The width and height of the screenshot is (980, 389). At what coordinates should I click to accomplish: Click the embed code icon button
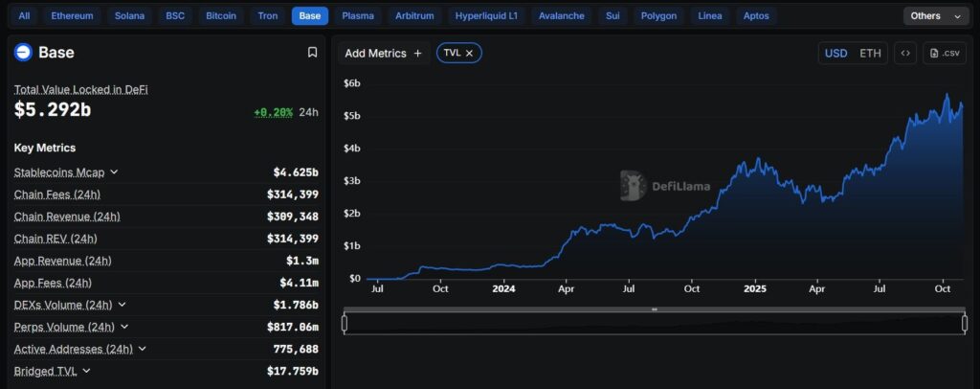pos(904,53)
